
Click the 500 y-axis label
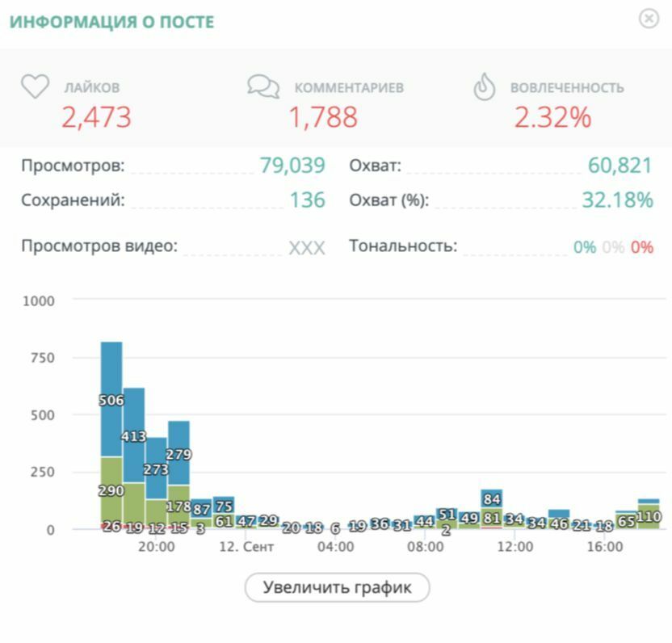click(43, 415)
